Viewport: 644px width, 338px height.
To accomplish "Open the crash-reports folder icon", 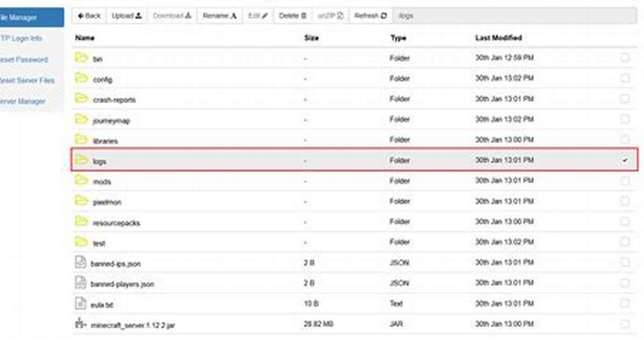I will 81,98.
